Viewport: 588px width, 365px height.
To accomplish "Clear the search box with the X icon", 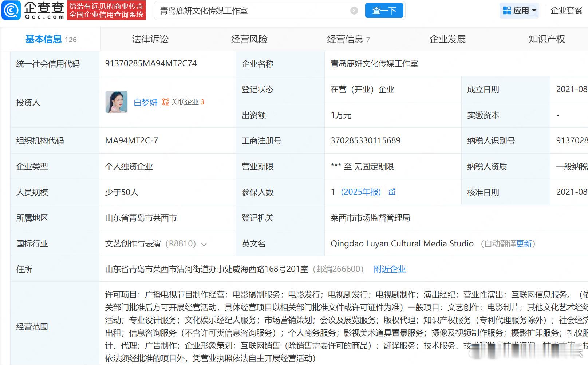I will click(354, 11).
